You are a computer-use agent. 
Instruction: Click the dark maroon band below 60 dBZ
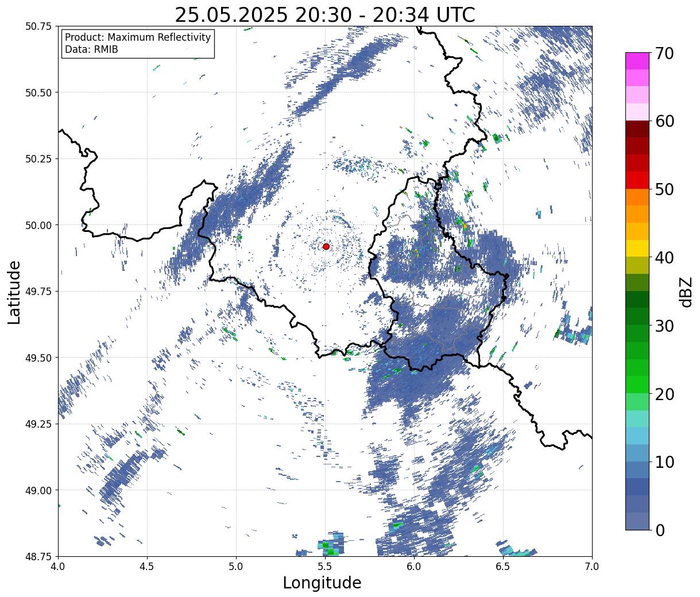637,129
